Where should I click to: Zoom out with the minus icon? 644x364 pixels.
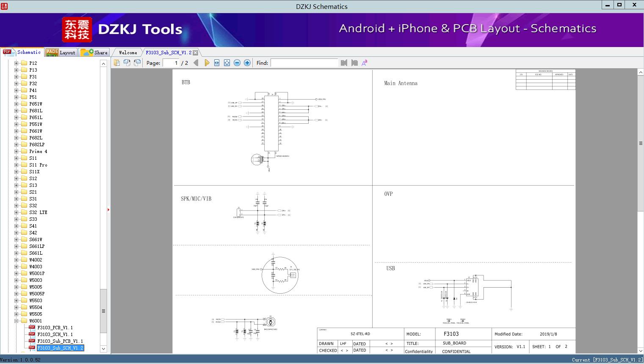(x=237, y=63)
